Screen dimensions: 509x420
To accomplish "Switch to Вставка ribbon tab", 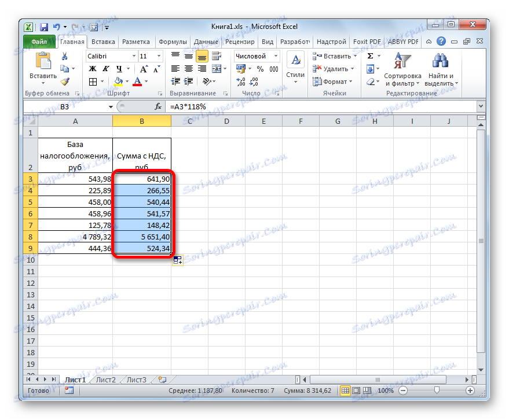I will (x=103, y=42).
